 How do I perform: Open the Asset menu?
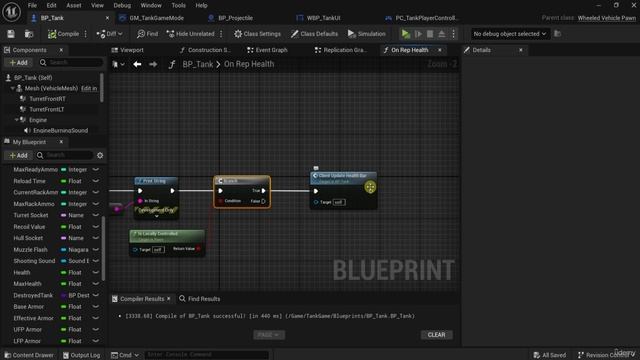tap(74, 5)
